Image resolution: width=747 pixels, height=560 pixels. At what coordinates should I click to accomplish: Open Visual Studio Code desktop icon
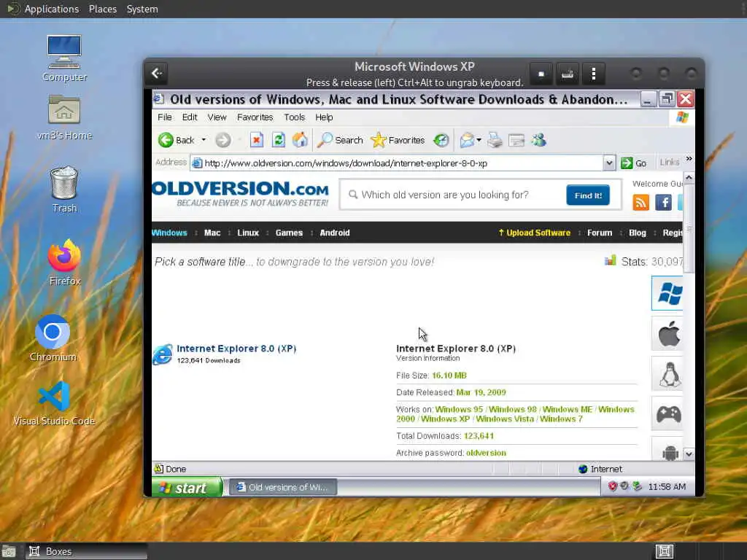point(54,404)
